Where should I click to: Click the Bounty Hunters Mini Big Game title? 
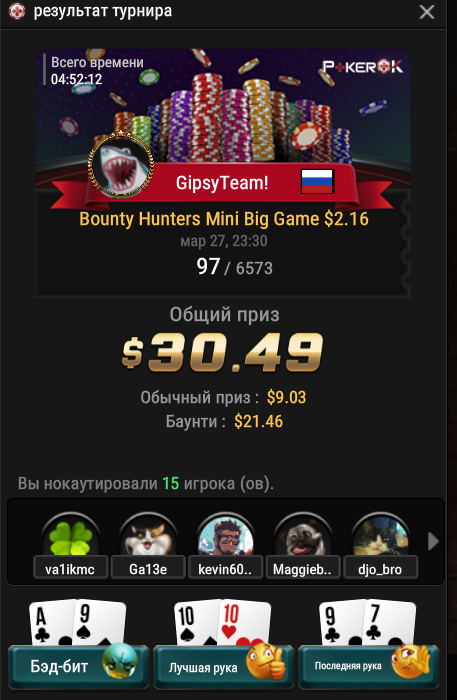pos(224,219)
